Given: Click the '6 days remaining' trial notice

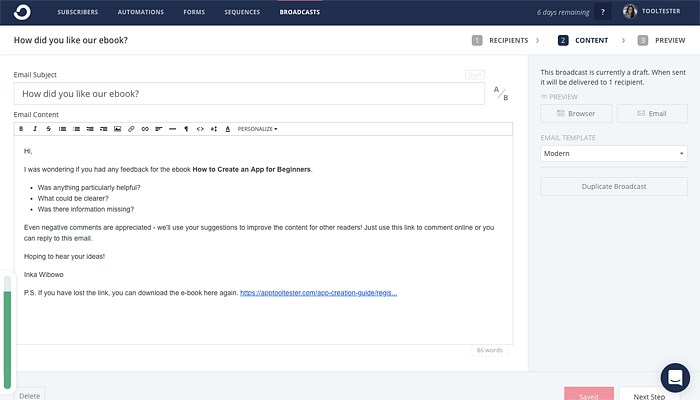Looking at the screenshot, I should click(563, 12).
